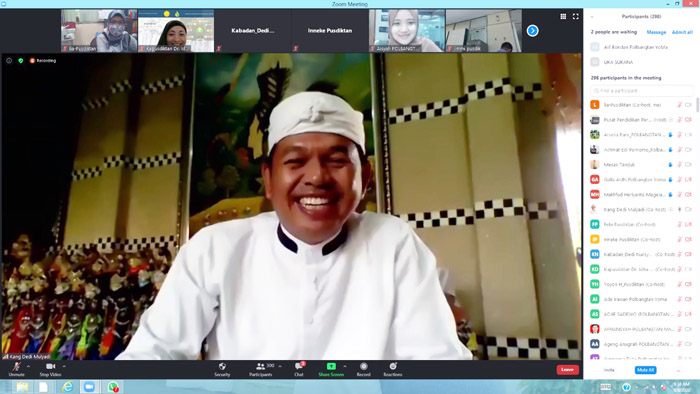The height and width of the screenshot is (394, 700).
Task: Toggle microphone for Pusat Pendidikan host row
Action: tap(679, 120)
